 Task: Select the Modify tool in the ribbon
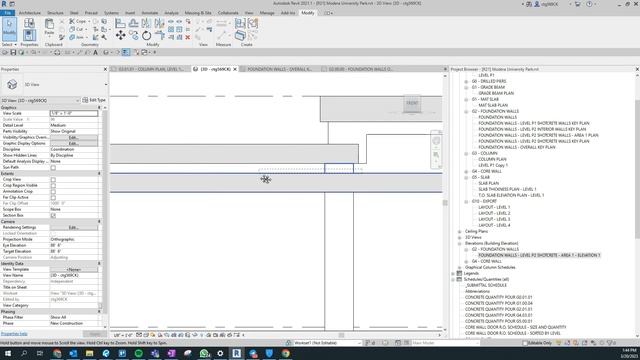click(x=9, y=29)
